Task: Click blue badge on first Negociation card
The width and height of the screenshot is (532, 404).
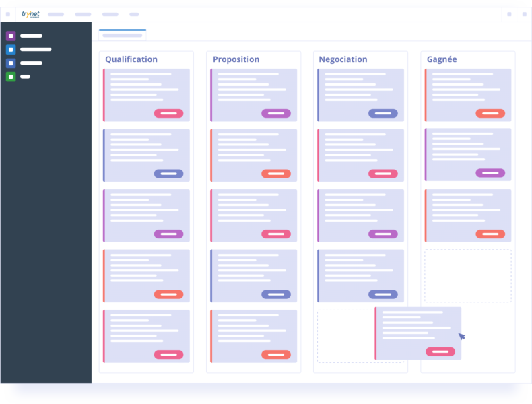Action: tap(383, 113)
